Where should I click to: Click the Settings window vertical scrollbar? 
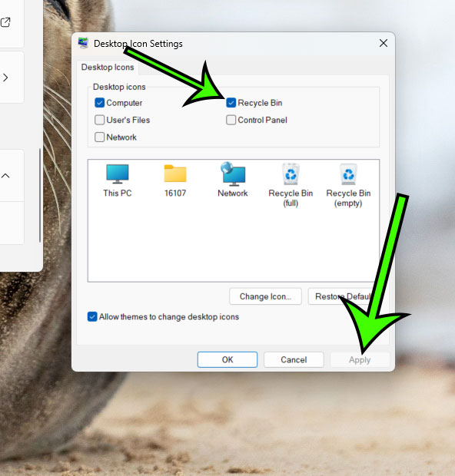(x=40, y=195)
